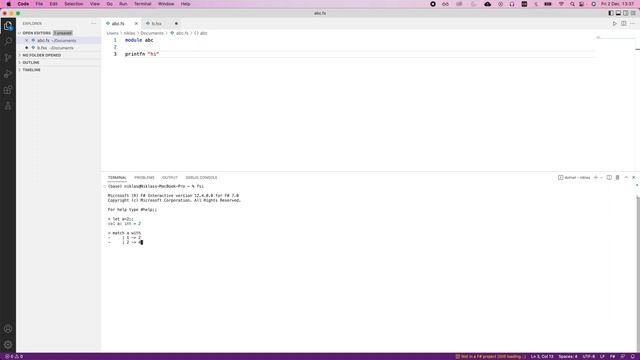Open the Customize Layout icon
Viewport: 640px width, 360px height.
[x=633, y=13]
